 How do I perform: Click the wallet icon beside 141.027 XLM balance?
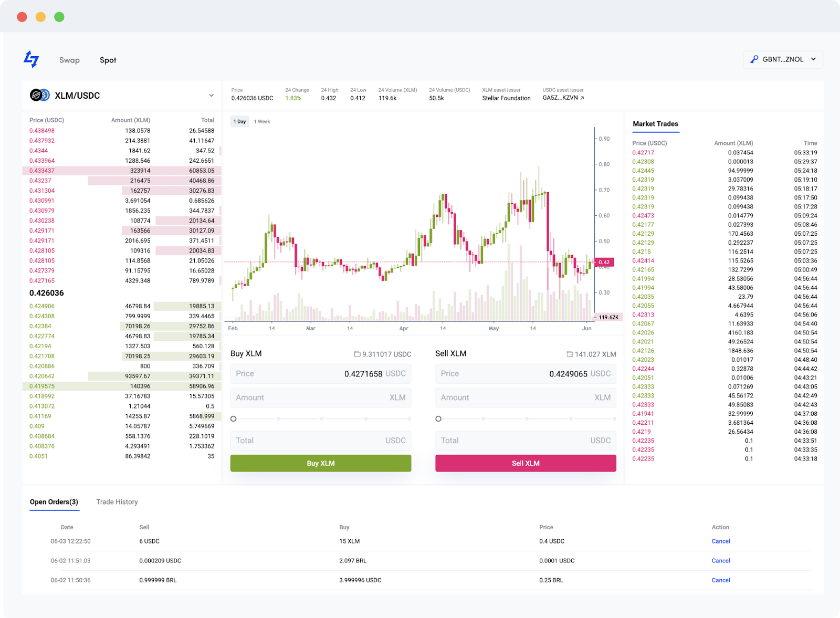click(x=570, y=354)
